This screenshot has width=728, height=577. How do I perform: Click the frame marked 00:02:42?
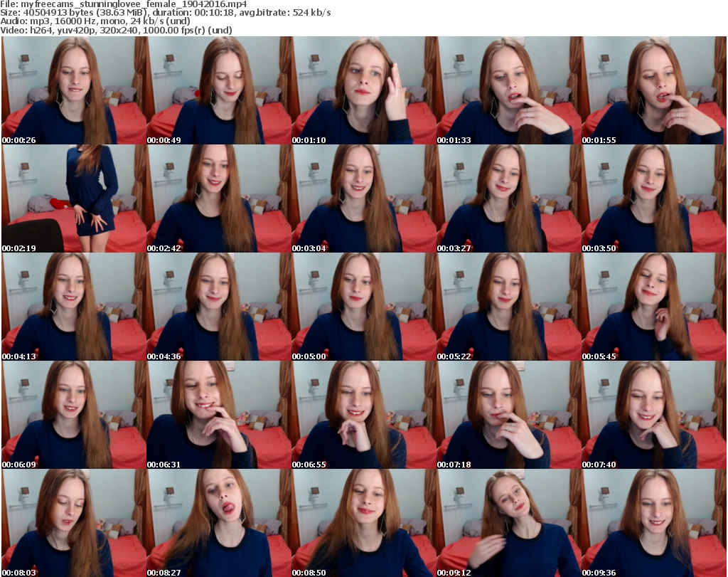pos(219,198)
